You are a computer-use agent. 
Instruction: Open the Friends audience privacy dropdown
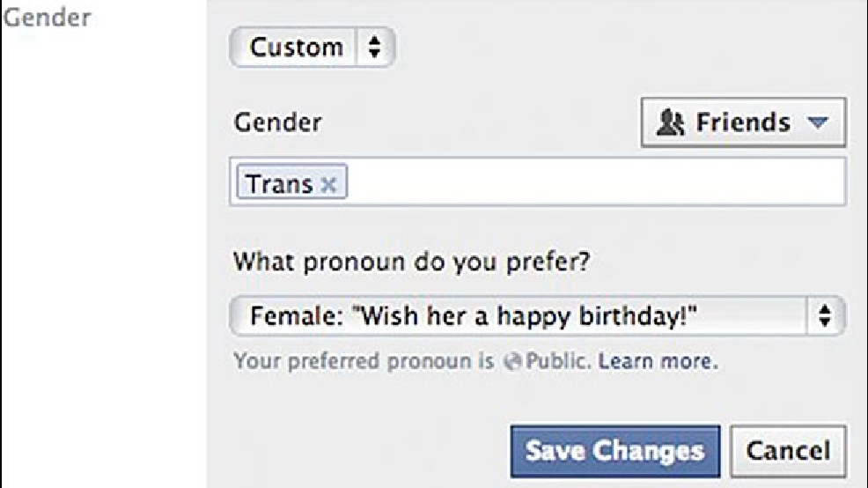(743, 122)
